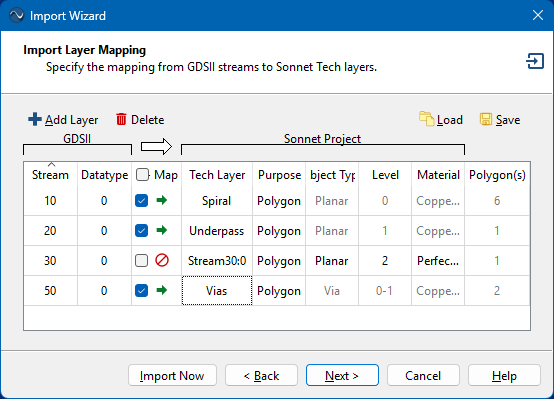Select the Vias tech layer cell
The width and height of the screenshot is (554, 399).
pyautogui.click(x=217, y=291)
